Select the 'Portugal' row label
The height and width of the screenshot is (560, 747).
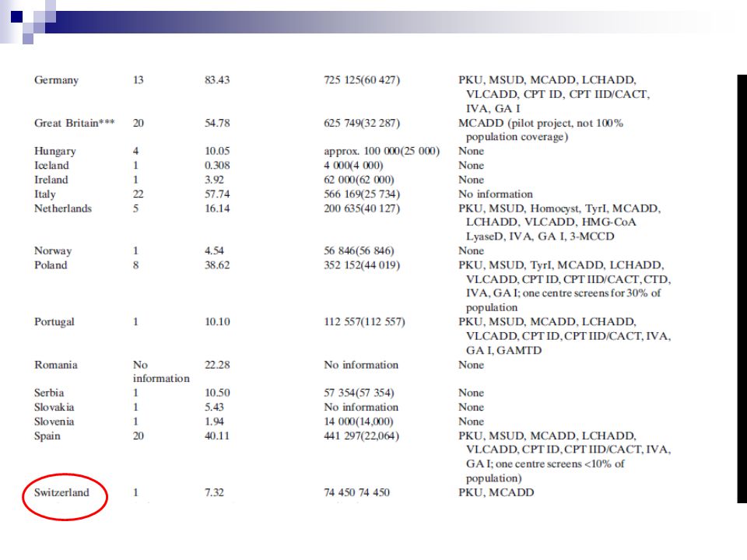click(54, 322)
